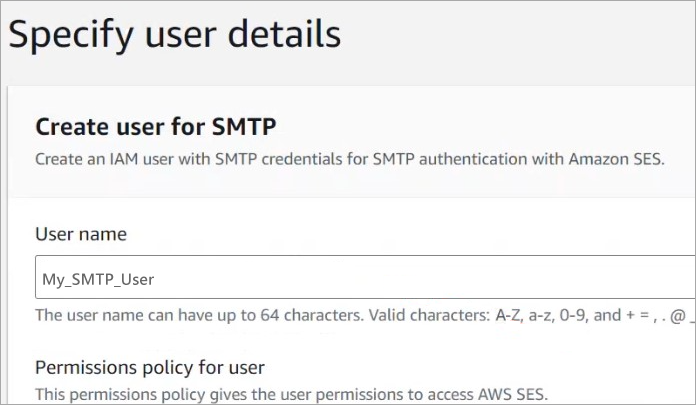Click the 'My_SMTP_User' text in the field
The width and height of the screenshot is (696, 405).
[98, 279]
